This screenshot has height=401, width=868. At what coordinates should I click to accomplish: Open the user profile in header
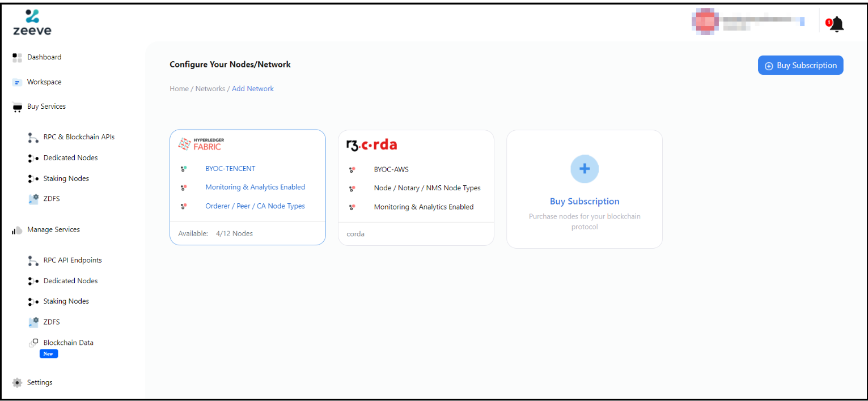click(747, 22)
